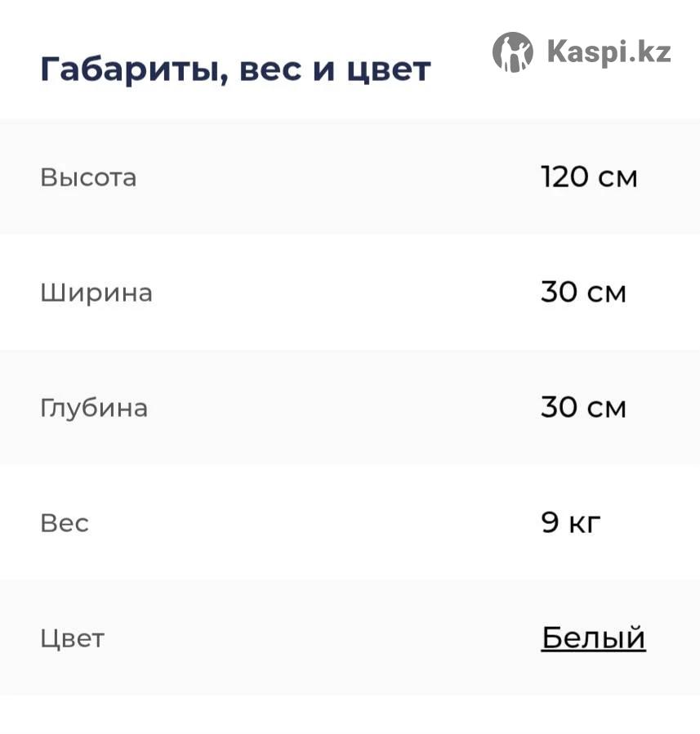Click the Kaspi.kz logo icon

click(x=512, y=52)
